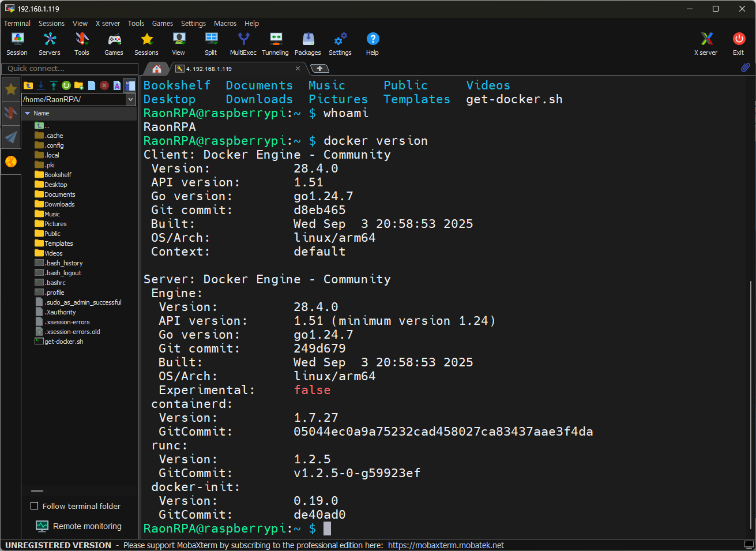Click the green refresh folder icon
The image size is (756, 551).
(x=66, y=85)
